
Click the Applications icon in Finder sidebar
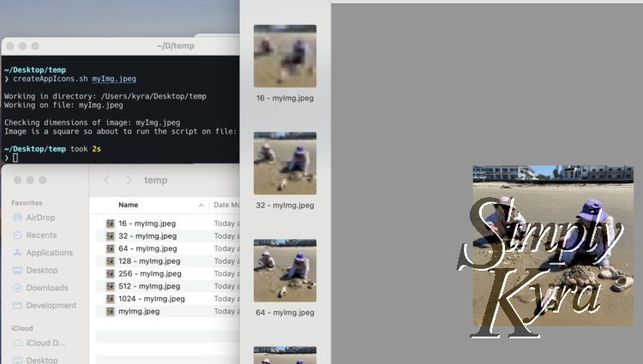17,253
